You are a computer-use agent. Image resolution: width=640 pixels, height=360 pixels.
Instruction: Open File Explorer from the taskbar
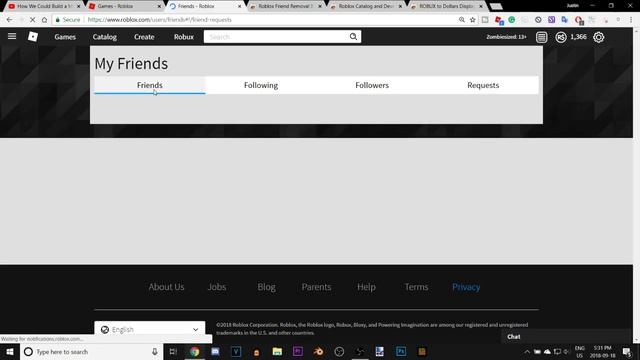[277, 351]
